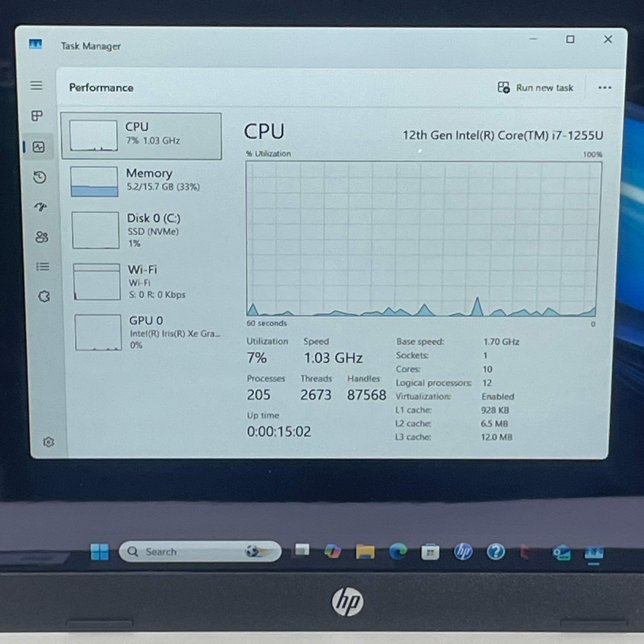Open the three-dot more options menu
Image resolution: width=644 pixels, height=644 pixels.
click(605, 87)
